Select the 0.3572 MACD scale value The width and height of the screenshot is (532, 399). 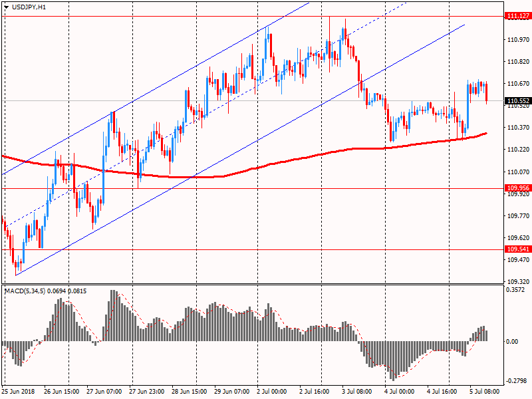tap(515, 290)
